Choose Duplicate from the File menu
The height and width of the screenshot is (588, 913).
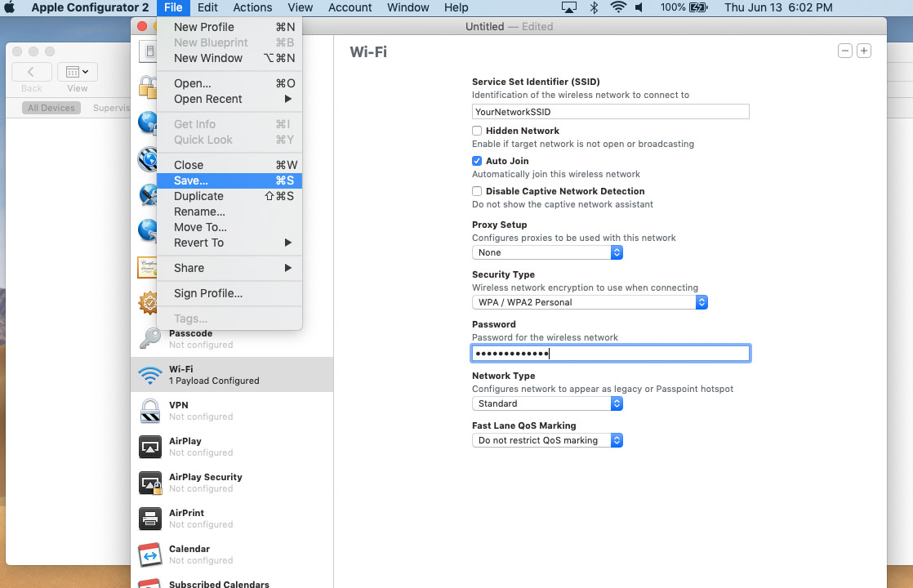click(229, 196)
